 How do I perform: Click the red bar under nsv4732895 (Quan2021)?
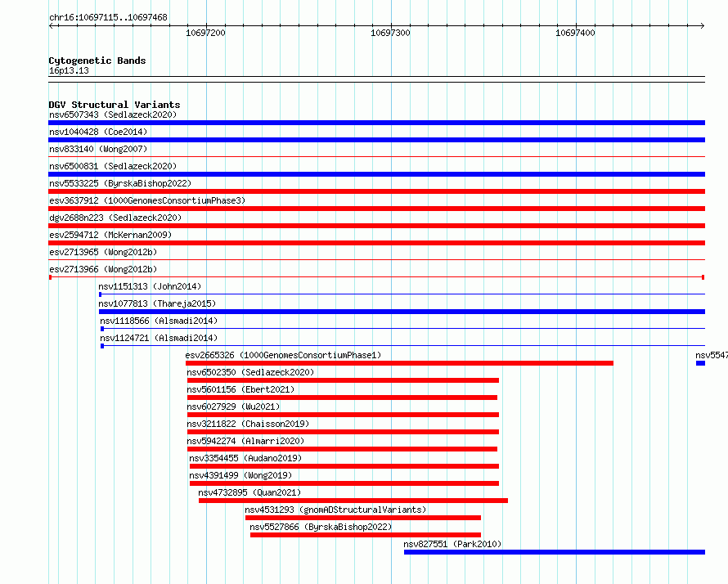(x=353, y=501)
